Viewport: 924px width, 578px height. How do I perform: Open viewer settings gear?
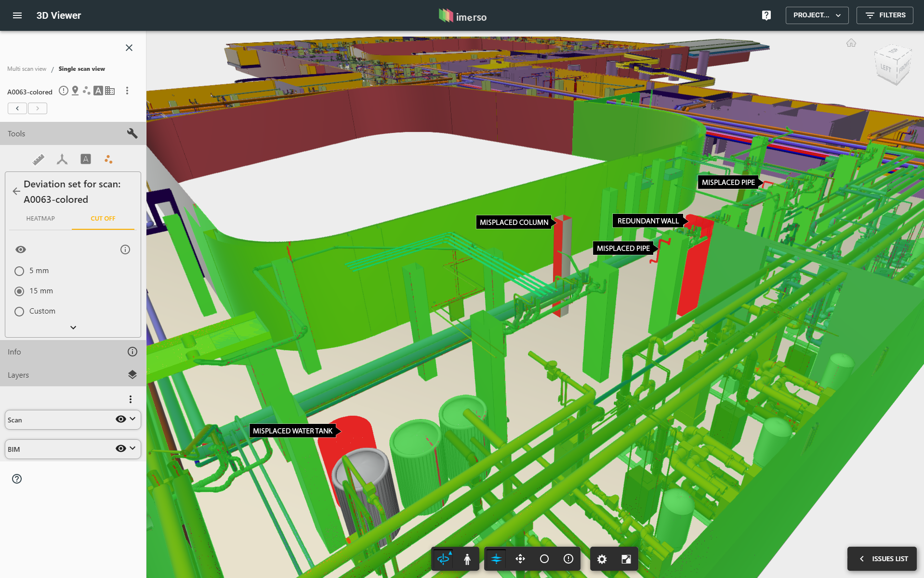point(602,559)
